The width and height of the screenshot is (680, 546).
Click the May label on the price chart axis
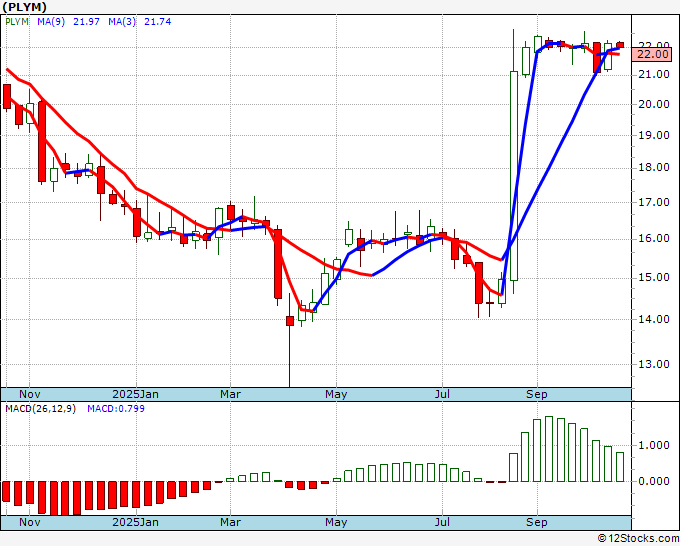click(x=336, y=394)
